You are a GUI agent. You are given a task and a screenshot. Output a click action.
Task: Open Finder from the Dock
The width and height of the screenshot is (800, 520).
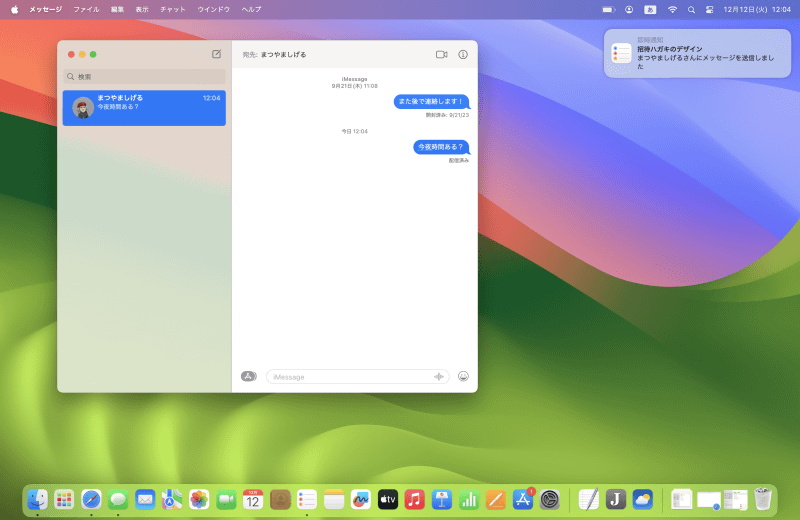pos(37,499)
